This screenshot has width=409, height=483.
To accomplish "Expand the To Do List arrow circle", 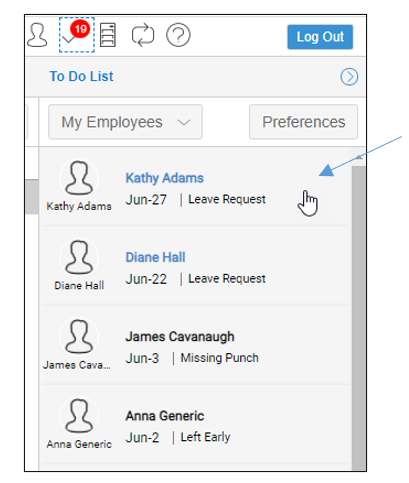I will [x=349, y=77].
